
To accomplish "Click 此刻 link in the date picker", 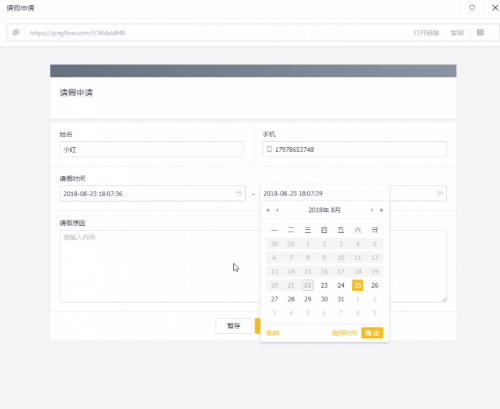I will click(x=272, y=333).
